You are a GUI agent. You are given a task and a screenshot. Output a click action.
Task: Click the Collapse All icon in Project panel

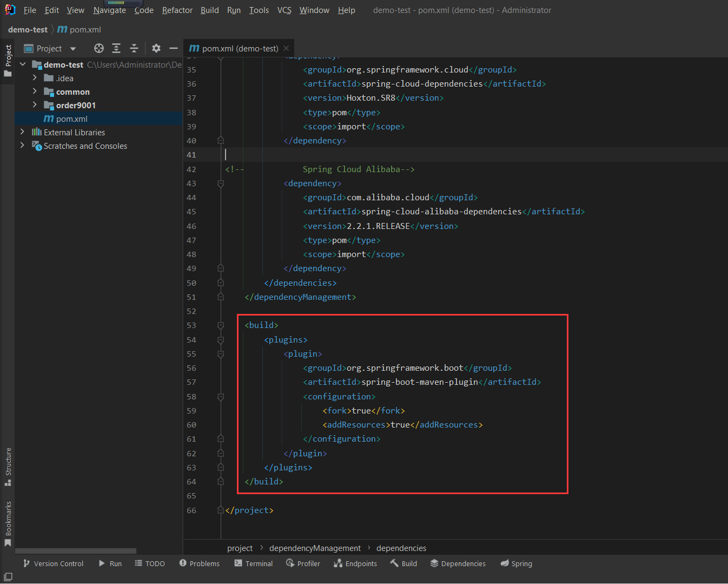point(134,48)
